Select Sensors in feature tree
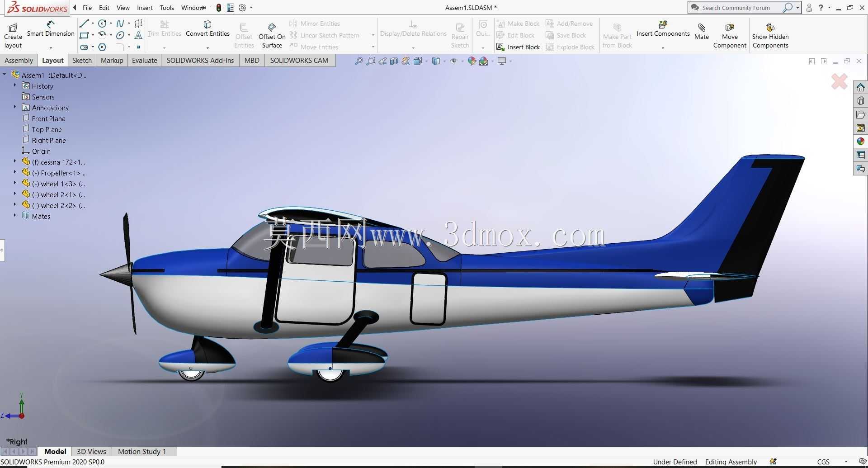The height and width of the screenshot is (468, 868). coord(38,97)
